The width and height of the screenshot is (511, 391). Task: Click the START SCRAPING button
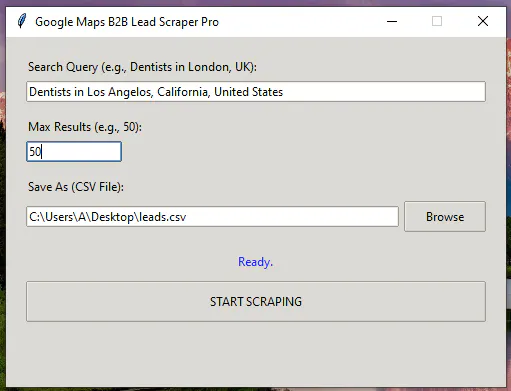point(256,302)
